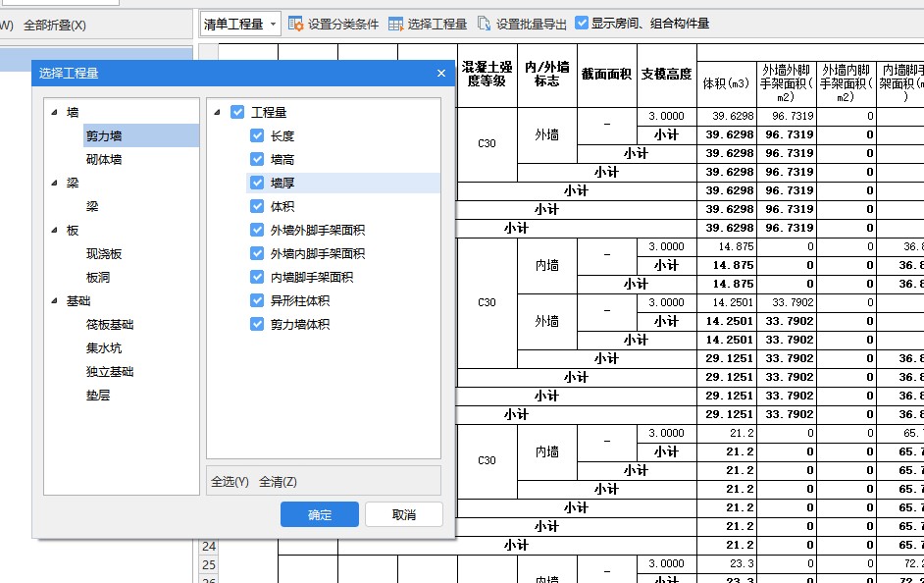
Task: Collapse the 墙 tree node
Action: click(x=55, y=112)
